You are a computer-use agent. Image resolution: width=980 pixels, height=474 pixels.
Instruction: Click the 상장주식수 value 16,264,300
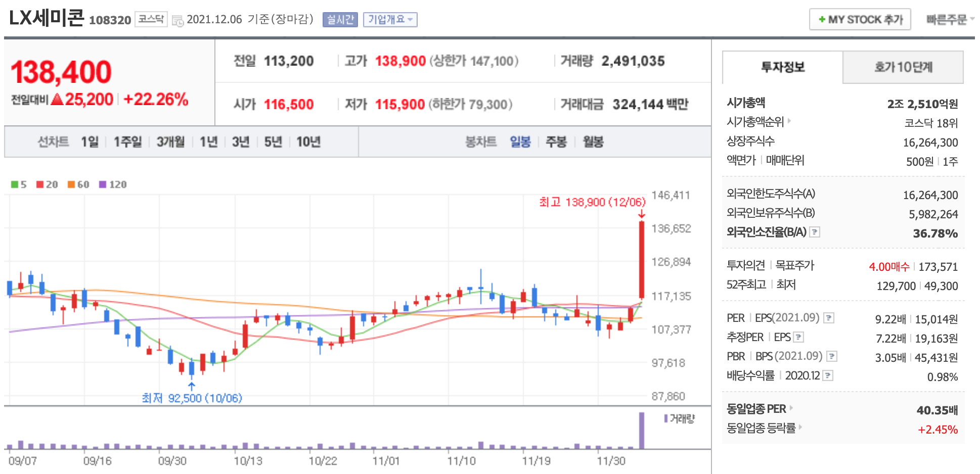tap(930, 143)
